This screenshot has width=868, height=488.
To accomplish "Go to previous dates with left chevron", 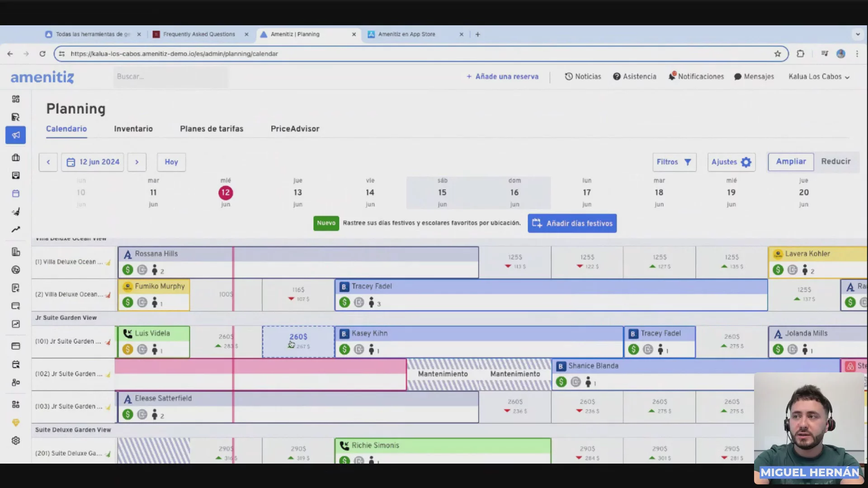I will [48, 162].
